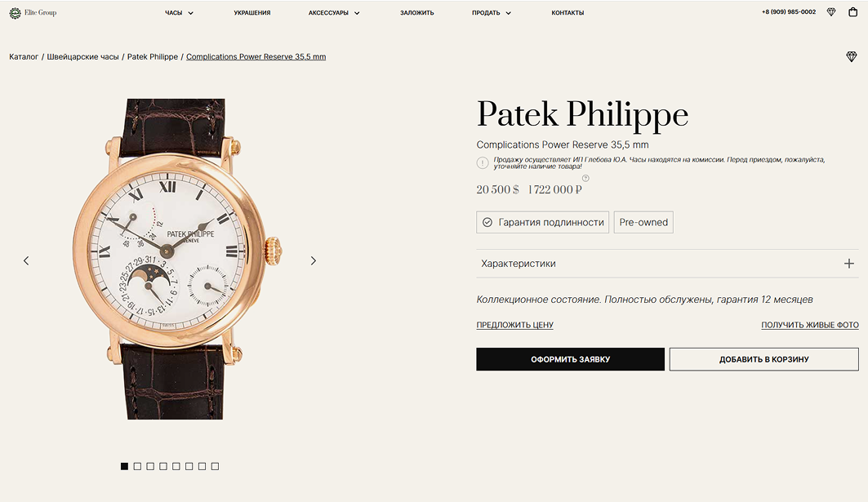Add watch to wishlist via diamond icon
Viewport: 868px width, 502px height.
pos(852,56)
